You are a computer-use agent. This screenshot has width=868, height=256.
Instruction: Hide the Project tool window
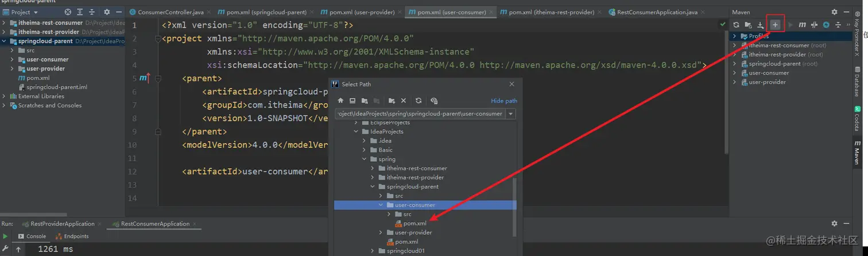[x=118, y=12]
